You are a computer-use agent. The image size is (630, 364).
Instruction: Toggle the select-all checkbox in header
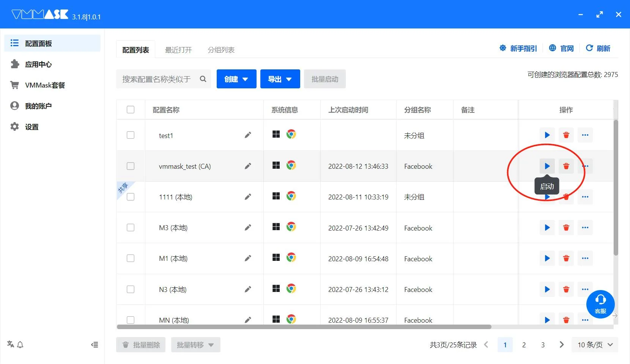tap(131, 110)
